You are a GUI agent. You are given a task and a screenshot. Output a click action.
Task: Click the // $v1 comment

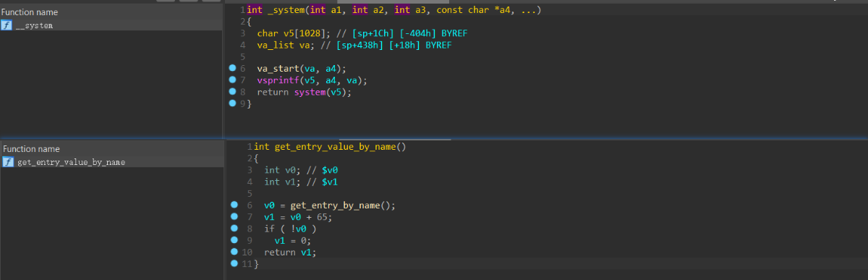click(x=322, y=182)
